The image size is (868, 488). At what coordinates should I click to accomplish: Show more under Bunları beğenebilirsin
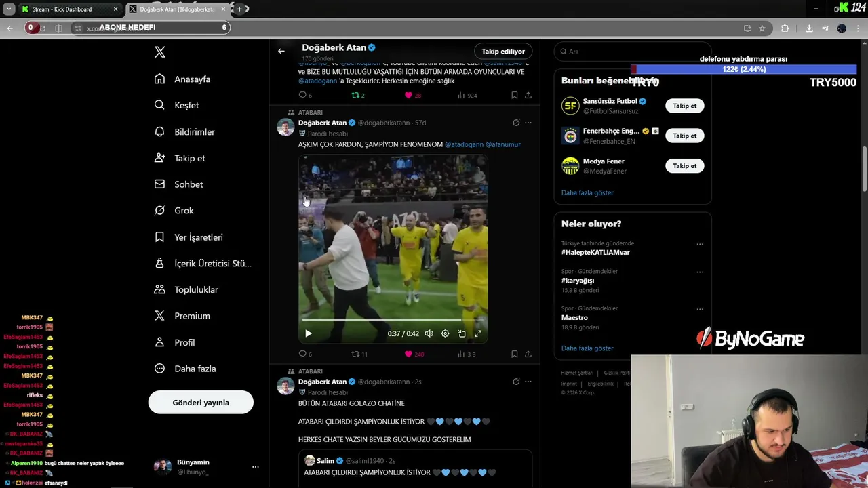(x=587, y=192)
